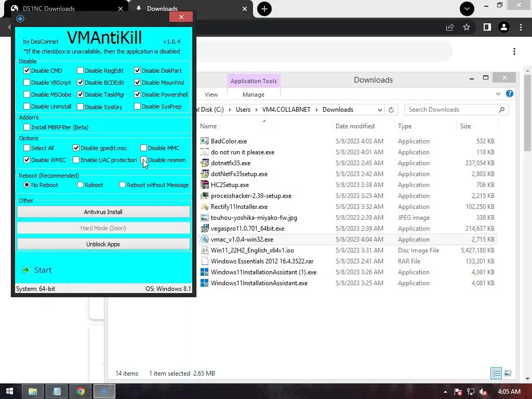
Task: Select the Application Tools contextual tab
Action: [254, 81]
